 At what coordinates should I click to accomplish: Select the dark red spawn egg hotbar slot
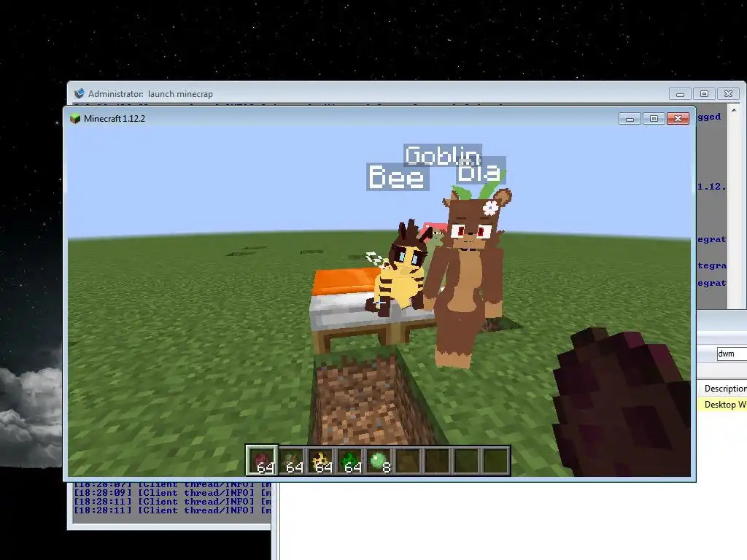click(262, 461)
